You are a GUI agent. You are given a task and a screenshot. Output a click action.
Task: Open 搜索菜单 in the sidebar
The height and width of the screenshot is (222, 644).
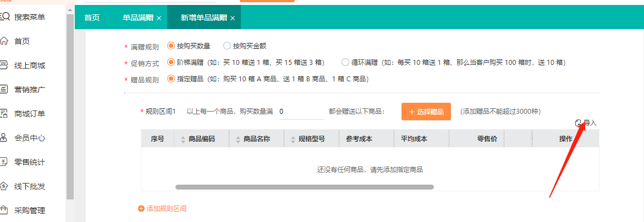click(x=30, y=17)
